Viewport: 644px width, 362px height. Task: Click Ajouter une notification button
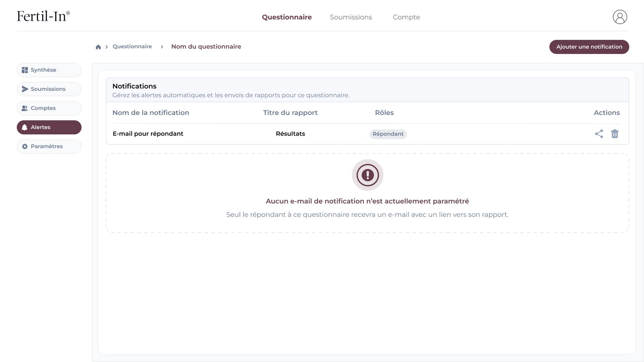[589, 47]
